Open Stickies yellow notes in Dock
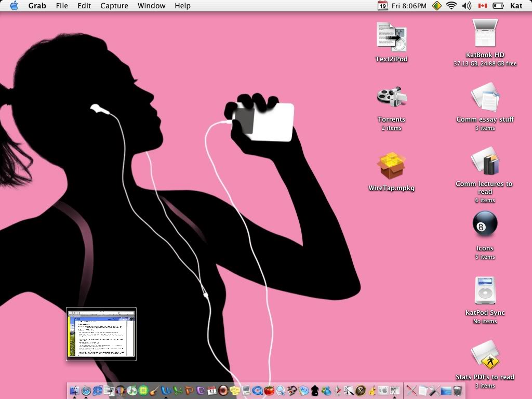Screen dimensions: 532x399 click(x=235, y=391)
